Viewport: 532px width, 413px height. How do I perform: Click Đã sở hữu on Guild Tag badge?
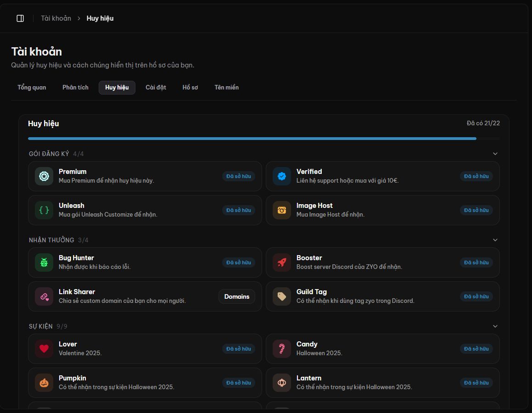click(476, 296)
